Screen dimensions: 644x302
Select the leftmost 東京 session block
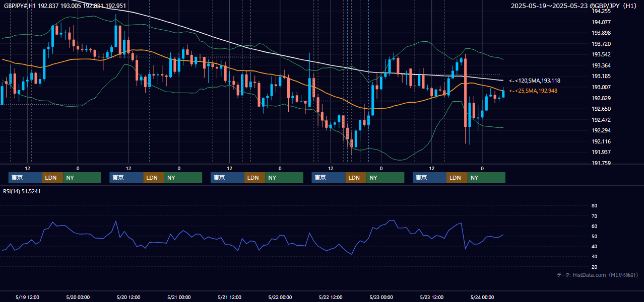pos(25,178)
